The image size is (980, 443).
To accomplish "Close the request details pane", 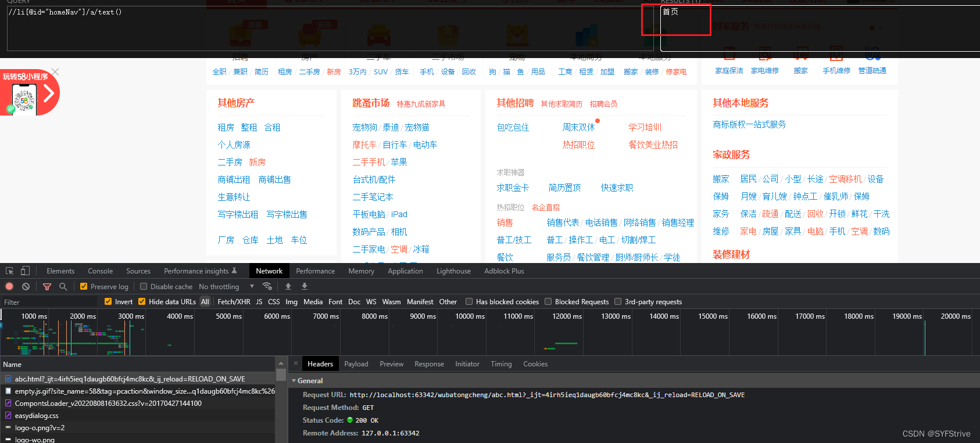I will [295, 363].
